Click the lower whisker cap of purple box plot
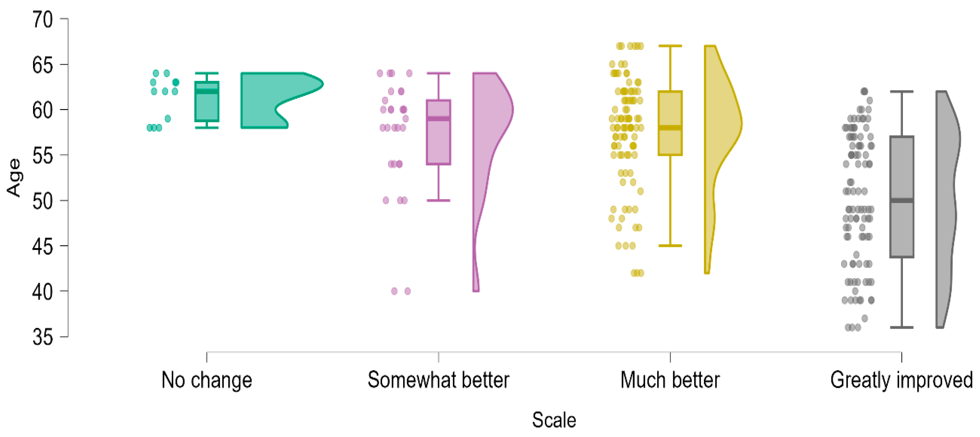This screenshot has height=437, width=980. point(438,200)
